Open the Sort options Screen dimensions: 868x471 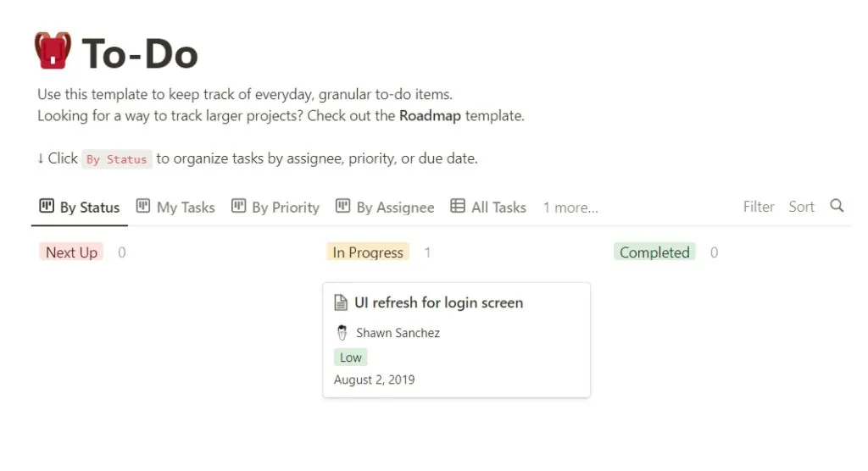801,207
